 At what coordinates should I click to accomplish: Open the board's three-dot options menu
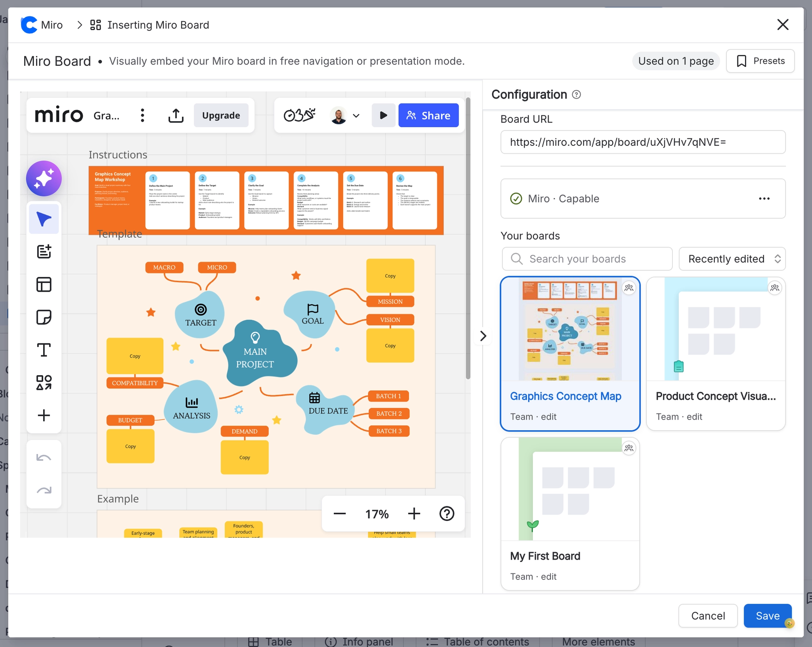tap(142, 115)
